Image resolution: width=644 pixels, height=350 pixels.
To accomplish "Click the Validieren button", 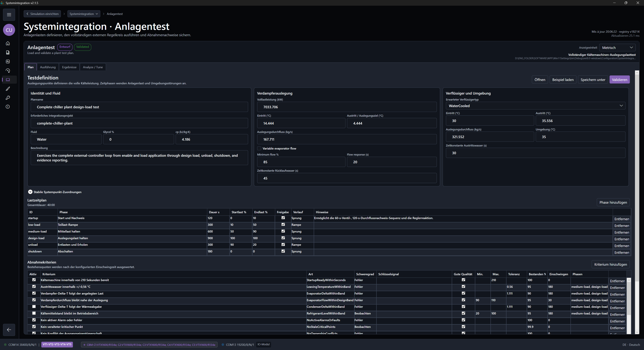I will click(x=620, y=80).
